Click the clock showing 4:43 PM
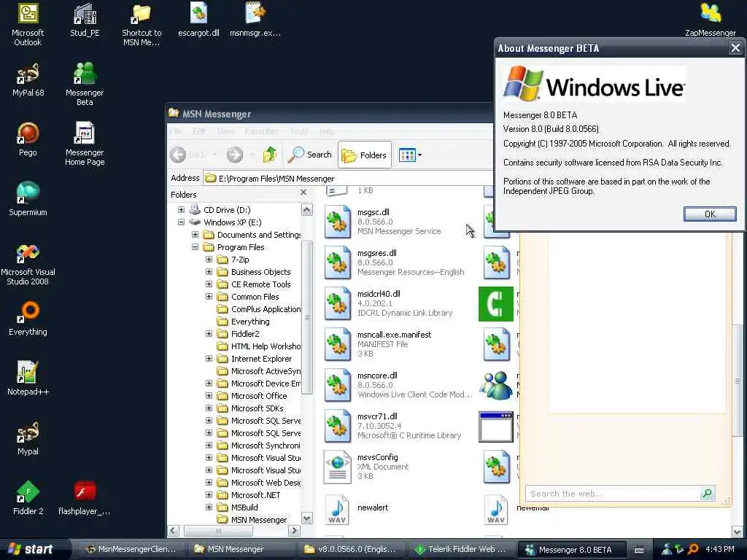Viewport: 747px width, 560px height. point(719,549)
